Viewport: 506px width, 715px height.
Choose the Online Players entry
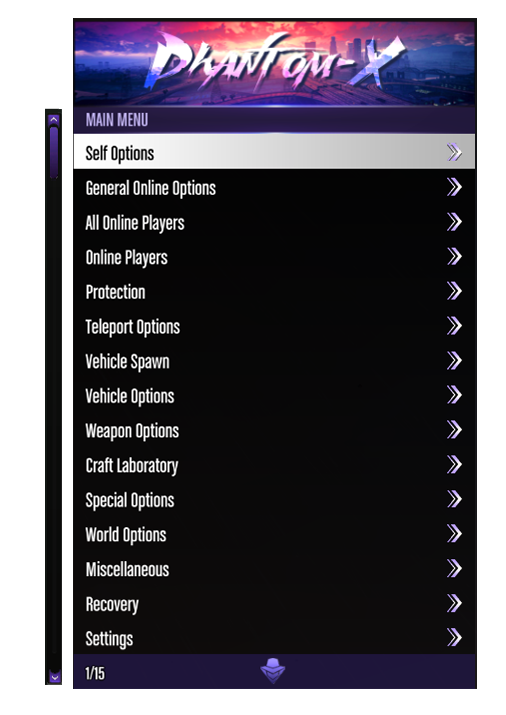[x=274, y=257]
